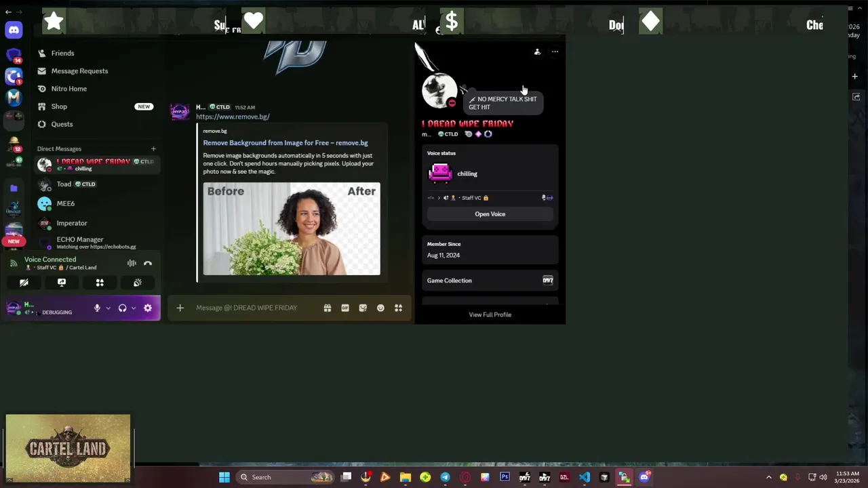Open Discord home direct messages logo

(x=14, y=30)
